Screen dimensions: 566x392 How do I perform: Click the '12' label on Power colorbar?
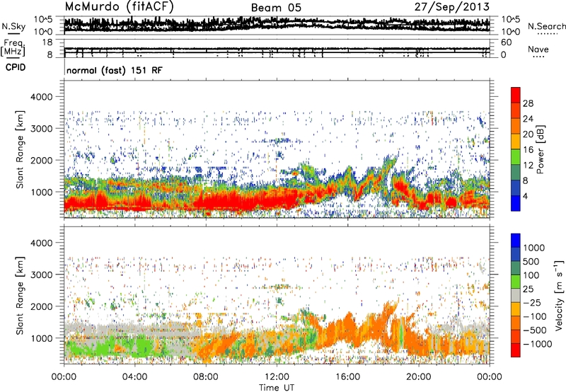(x=528, y=166)
